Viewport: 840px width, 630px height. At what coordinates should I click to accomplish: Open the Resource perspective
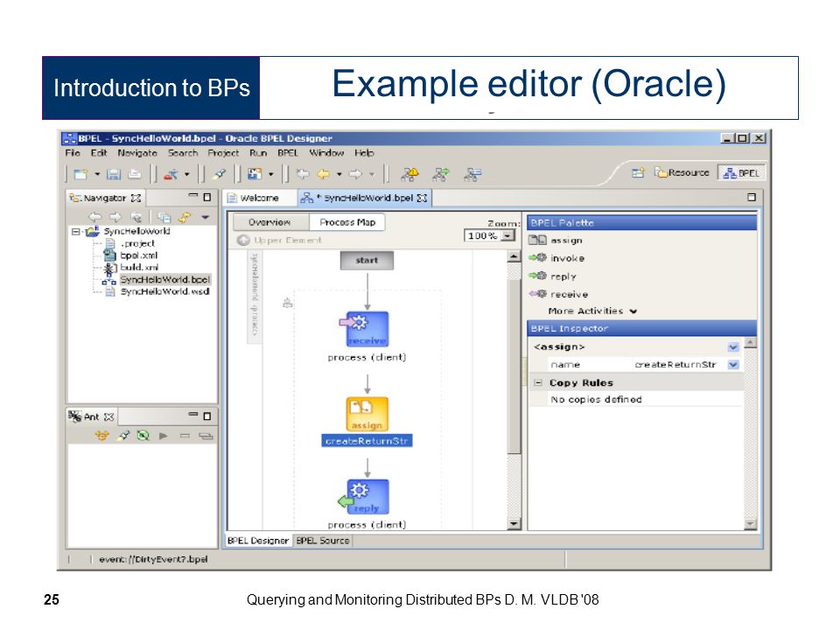pos(682,173)
